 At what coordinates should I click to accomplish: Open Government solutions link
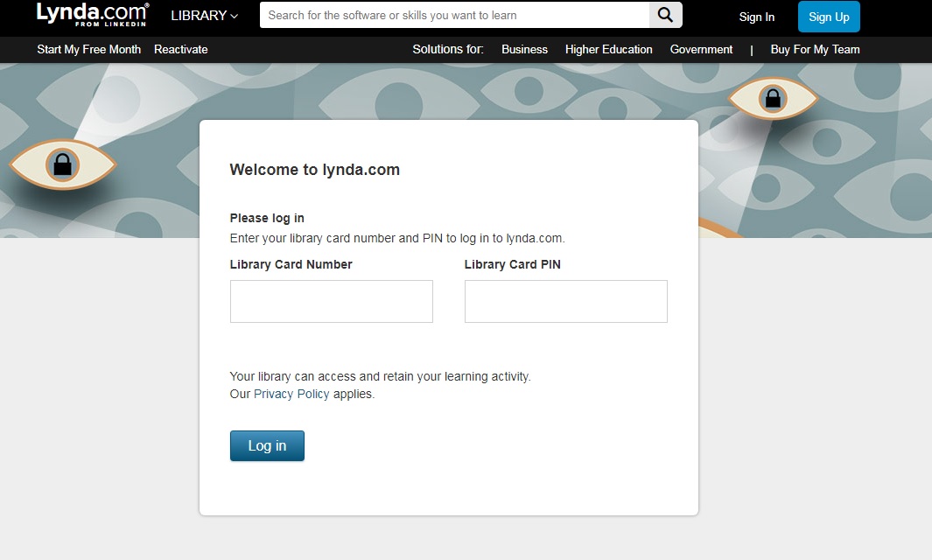[701, 49]
